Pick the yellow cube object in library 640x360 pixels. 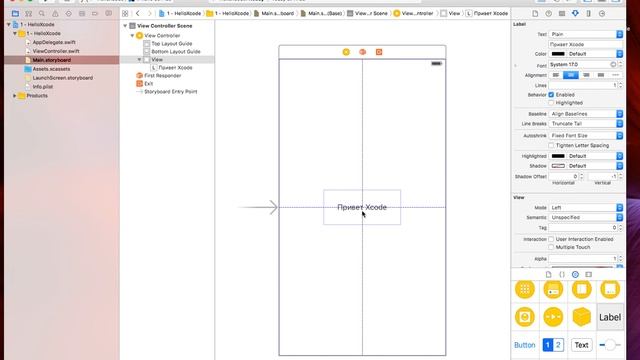(x=582, y=317)
